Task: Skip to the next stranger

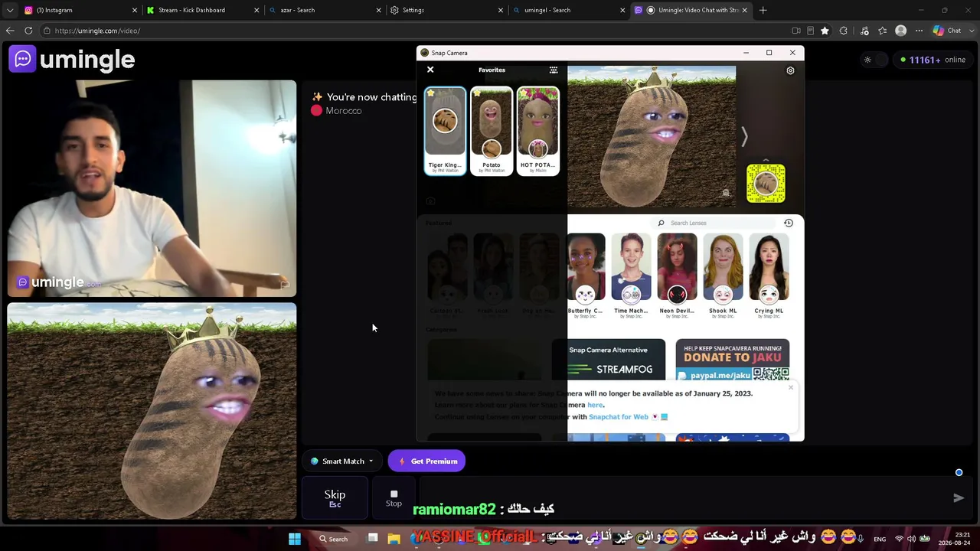Action: (335, 498)
